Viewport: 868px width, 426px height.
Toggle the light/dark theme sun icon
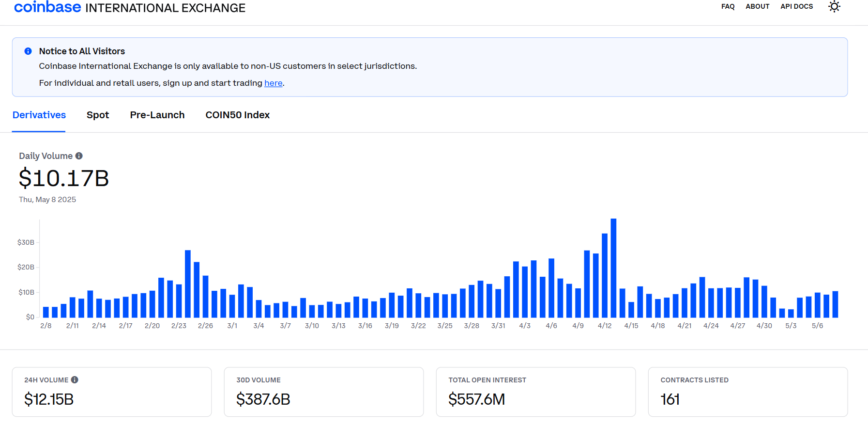834,7
